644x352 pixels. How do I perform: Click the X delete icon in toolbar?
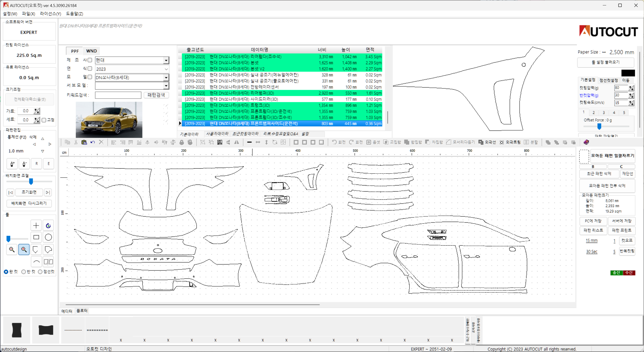(101, 142)
